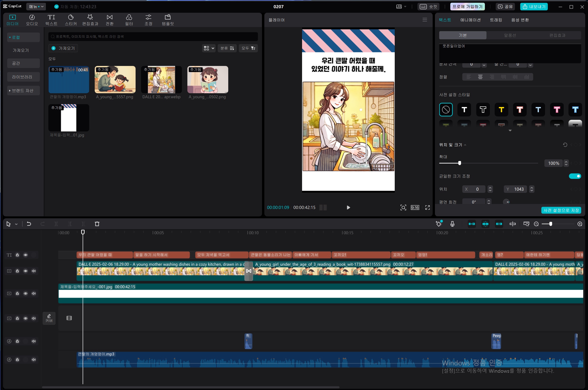Collapse the 위치 및 크기 section
The height and width of the screenshot is (390, 588).
click(465, 145)
